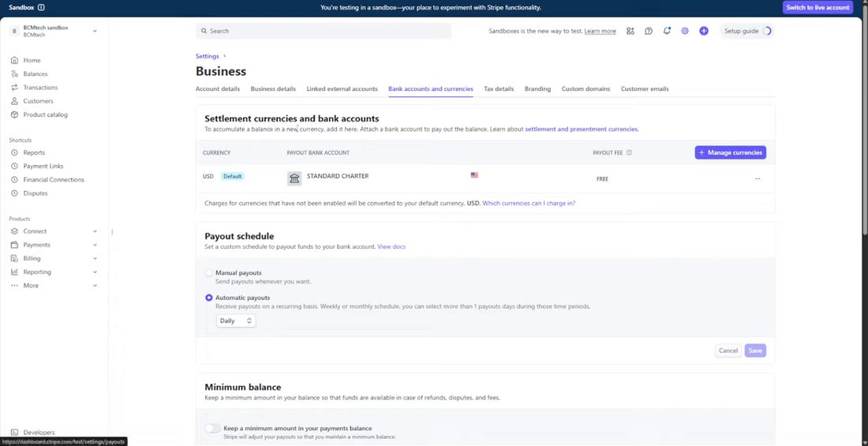Click into the Search field
Viewport: 868px width, 446px height.
tap(324, 31)
